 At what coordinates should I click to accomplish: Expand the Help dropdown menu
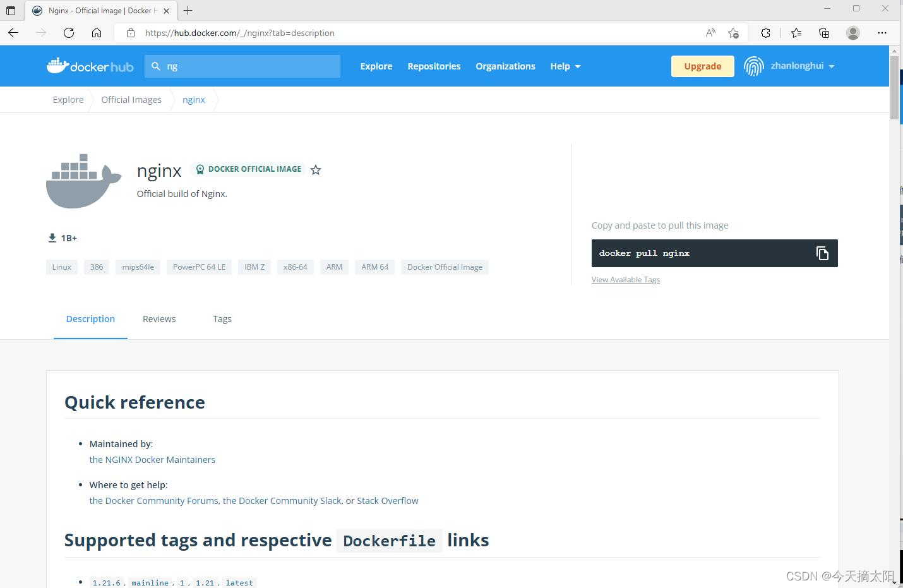click(565, 66)
